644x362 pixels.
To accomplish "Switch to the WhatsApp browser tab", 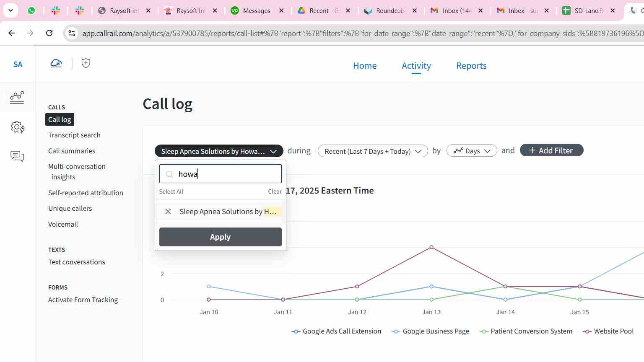I will 31,10.
